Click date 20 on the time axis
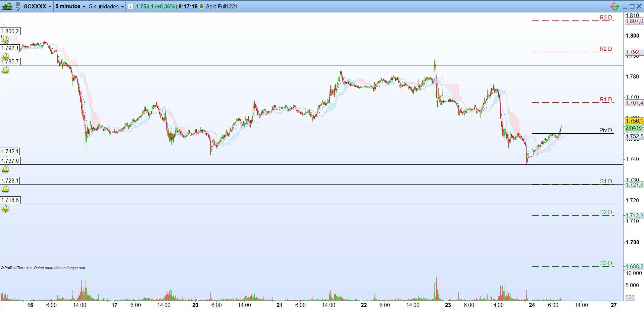 [195, 305]
